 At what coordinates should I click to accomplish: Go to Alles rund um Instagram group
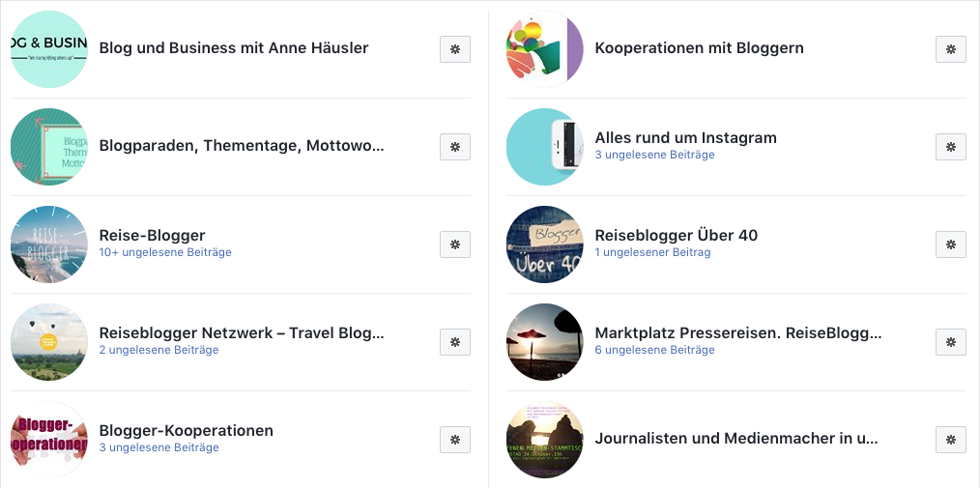pos(685,137)
